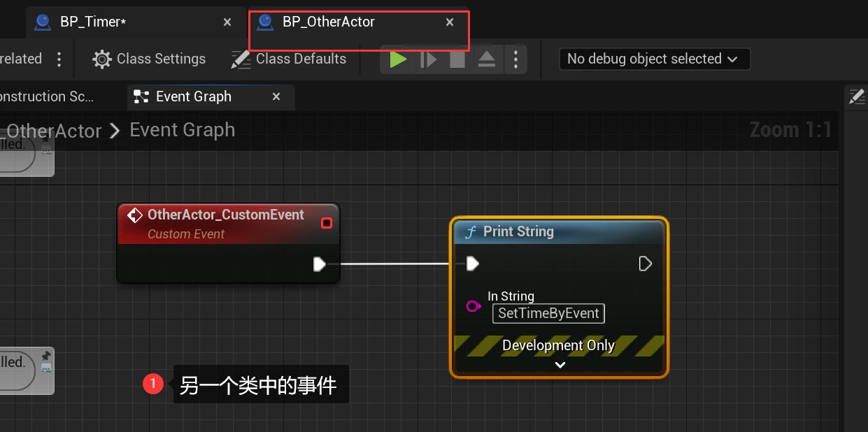The height and width of the screenshot is (432, 868).
Task: Click the custom event's output exec pin
Action: pos(319,264)
